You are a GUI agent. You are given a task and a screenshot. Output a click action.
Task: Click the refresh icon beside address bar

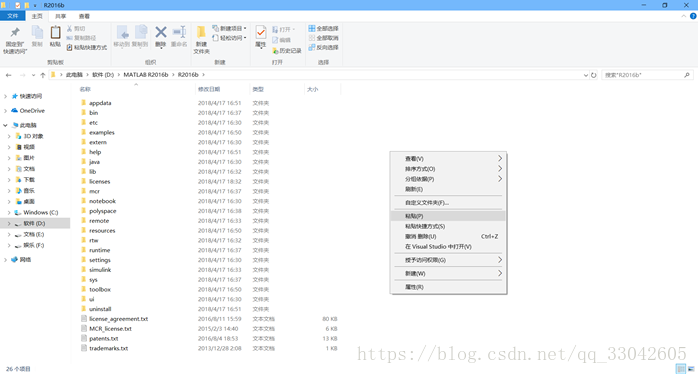point(593,75)
